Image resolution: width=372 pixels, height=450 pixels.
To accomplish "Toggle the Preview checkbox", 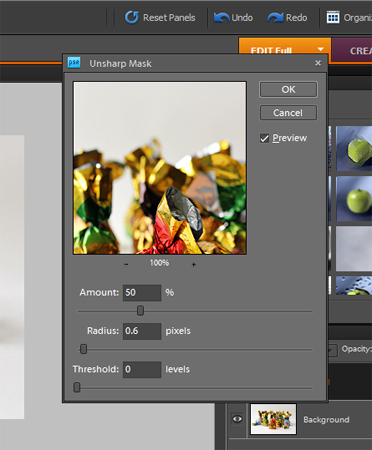I will click(264, 138).
